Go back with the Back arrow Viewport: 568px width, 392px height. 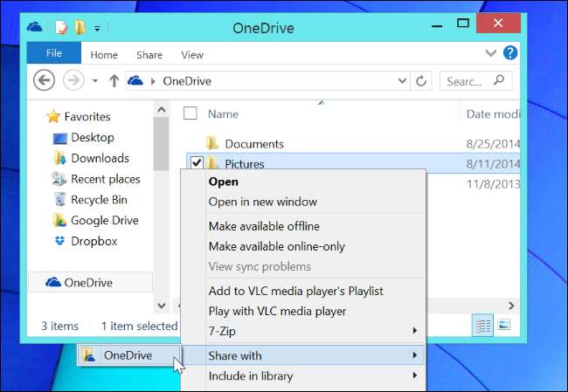(45, 80)
